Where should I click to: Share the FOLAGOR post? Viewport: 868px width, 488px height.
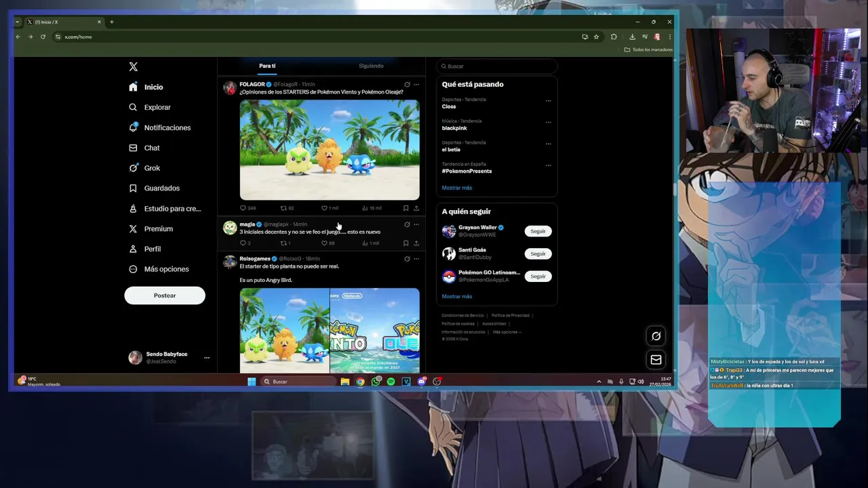coord(416,208)
